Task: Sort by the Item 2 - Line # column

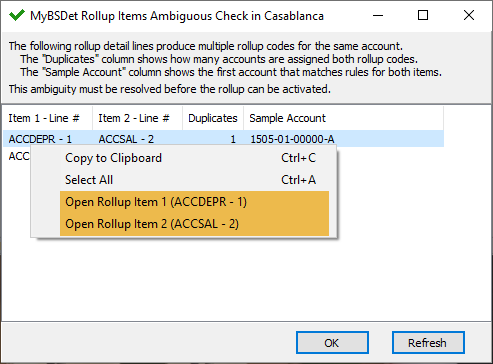Action: [137, 118]
